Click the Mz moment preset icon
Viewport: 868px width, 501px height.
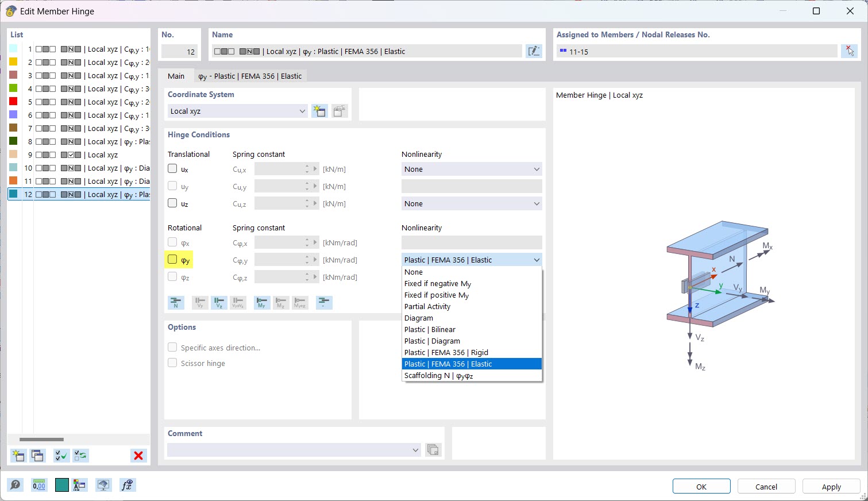point(281,302)
